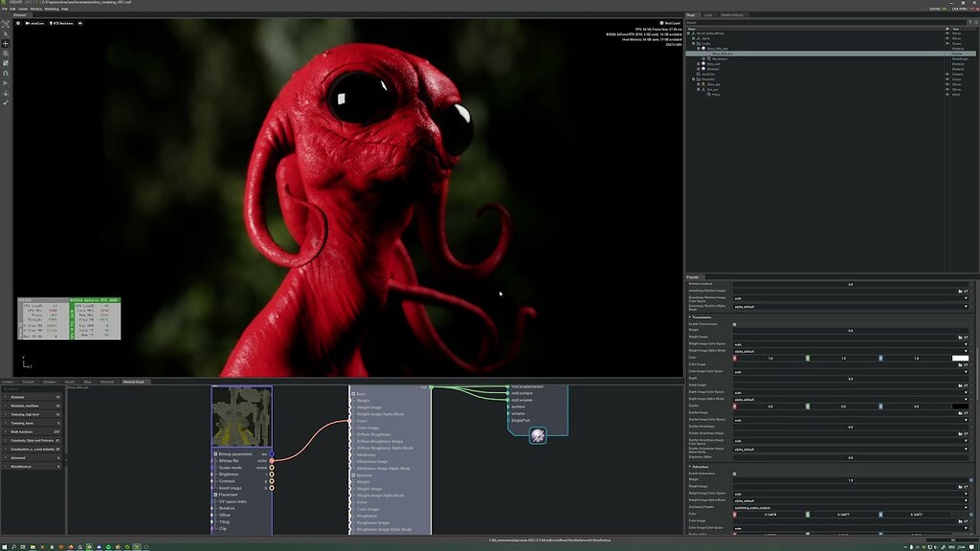Click the material sphere icon beside Eyes_mat
This screenshot has width=980, height=551.
coord(703,64)
